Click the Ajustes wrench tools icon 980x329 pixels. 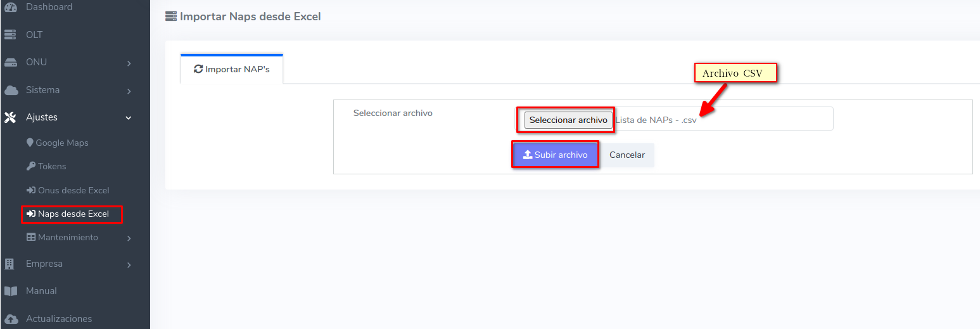coord(10,117)
